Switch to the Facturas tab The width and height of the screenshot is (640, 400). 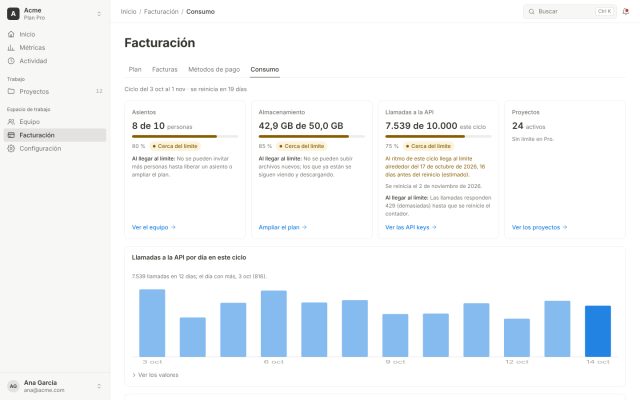tap(164, 69)
